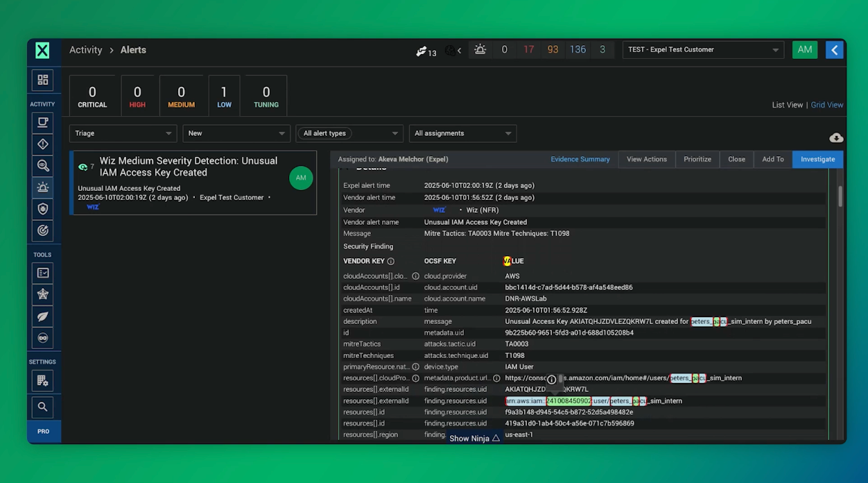Switch to List View
The height and width of the screenshot is (483, 868).
[x=787, y=105]
